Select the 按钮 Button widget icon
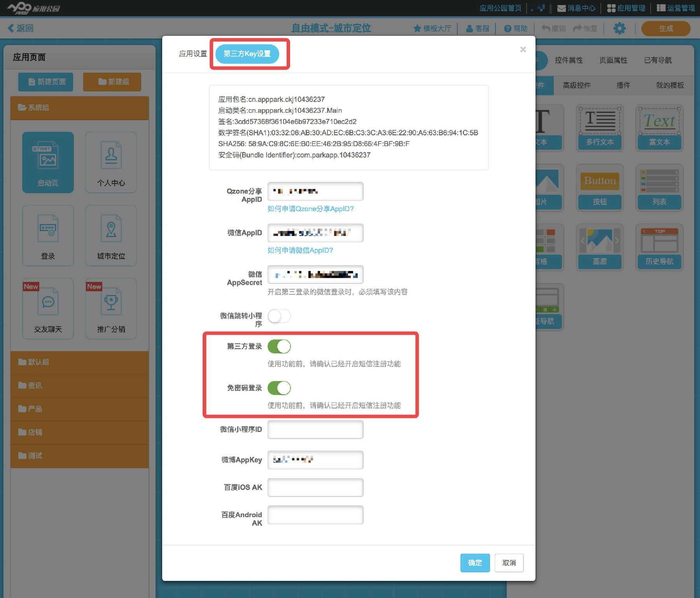 point(600,187)
